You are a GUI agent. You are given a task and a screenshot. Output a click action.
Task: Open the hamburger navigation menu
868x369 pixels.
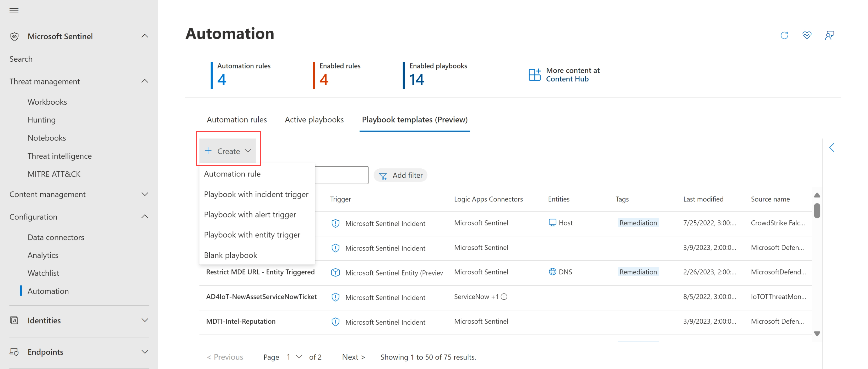click(14, 10)
